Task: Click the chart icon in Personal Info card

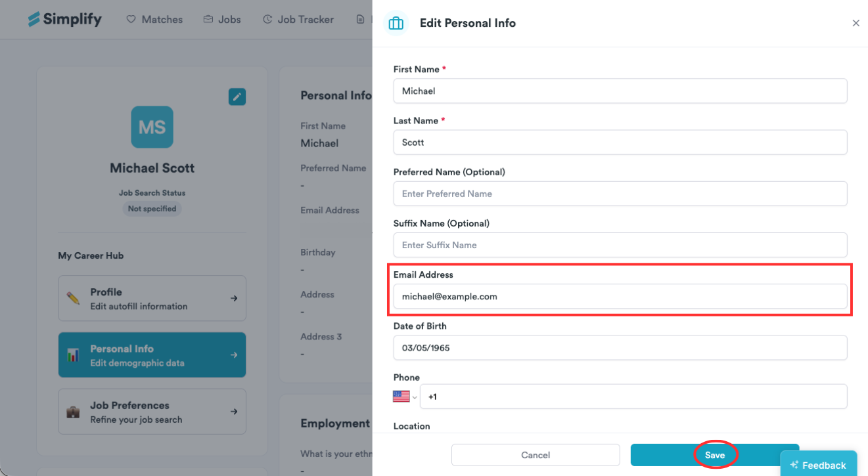Action: click(x=74, y=355)
